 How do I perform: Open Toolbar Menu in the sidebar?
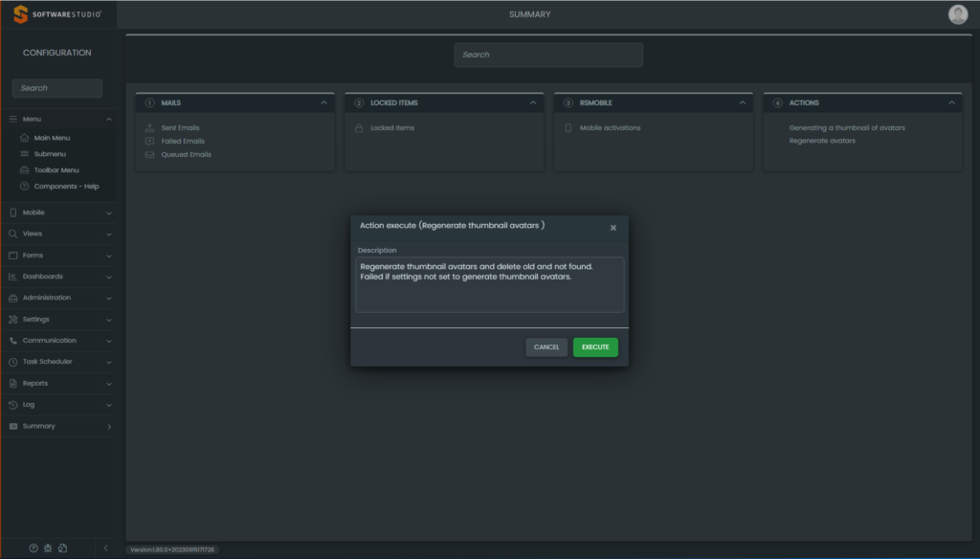coord(56,170)
